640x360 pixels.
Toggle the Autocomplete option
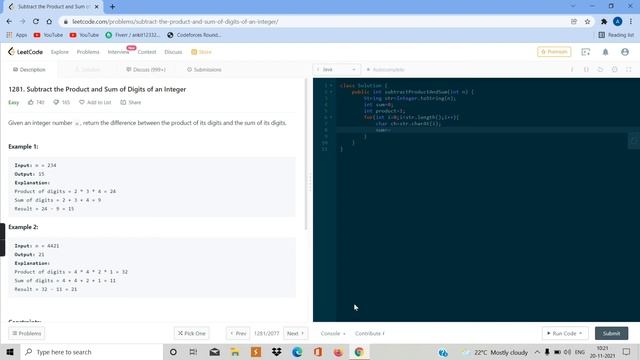(x=385, y=70)
